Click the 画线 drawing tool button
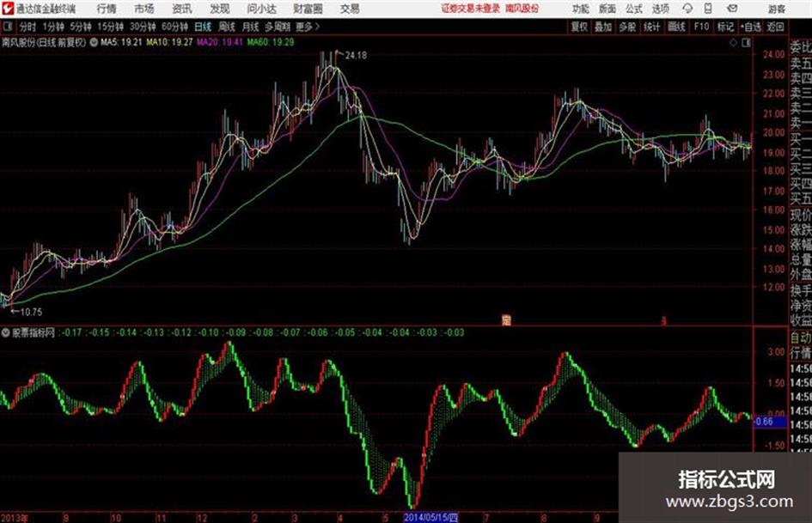 click(x=676, y=27)
